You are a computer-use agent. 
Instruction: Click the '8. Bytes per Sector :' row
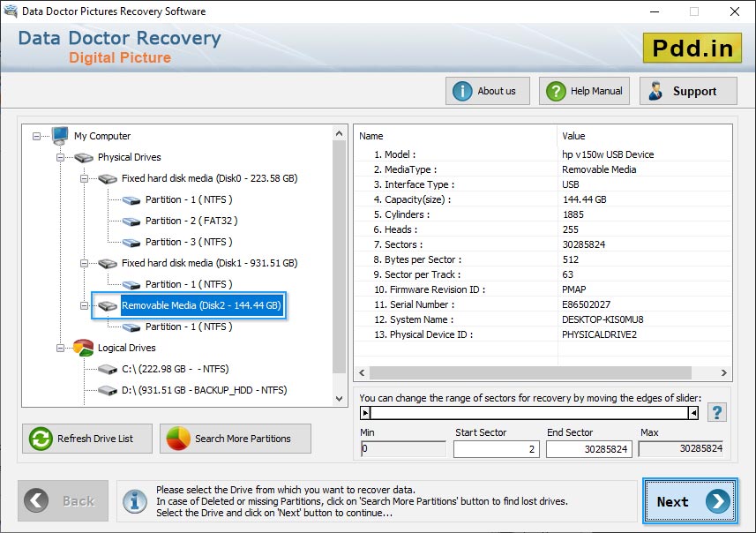(x=543, y=260)
